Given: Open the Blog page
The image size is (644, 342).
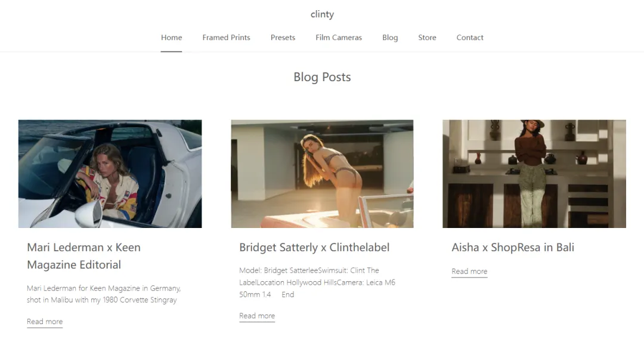Looking at the screenshot, I should (x=390, y=38).
